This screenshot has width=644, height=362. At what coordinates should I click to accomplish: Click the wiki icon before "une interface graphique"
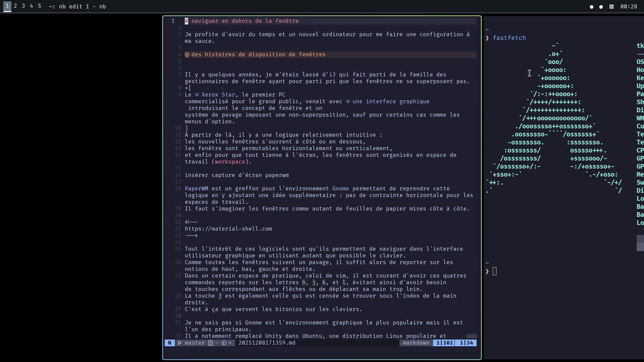point(348,101)
